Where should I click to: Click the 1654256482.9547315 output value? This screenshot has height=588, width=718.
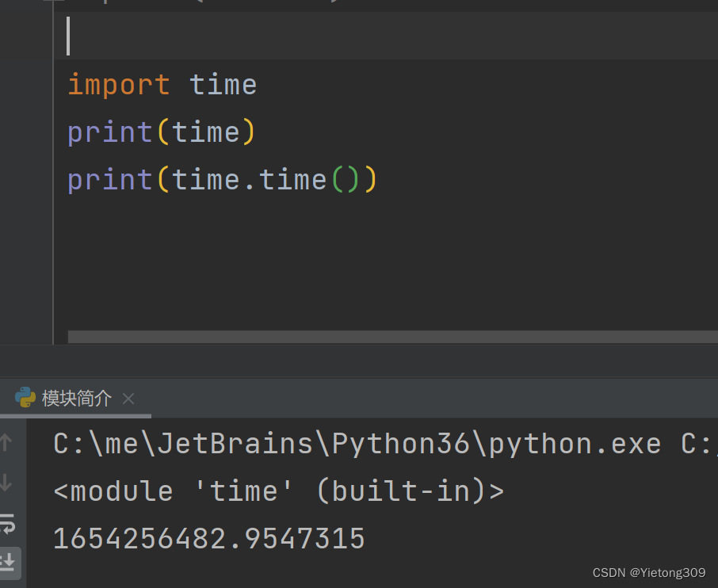[208, 538]
